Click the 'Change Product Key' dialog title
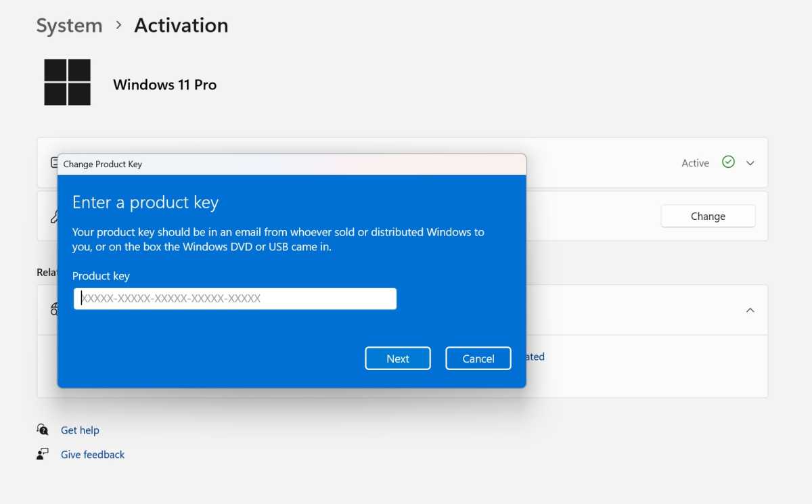The height and width of the screenshot is (504, 812). [103, 164]
